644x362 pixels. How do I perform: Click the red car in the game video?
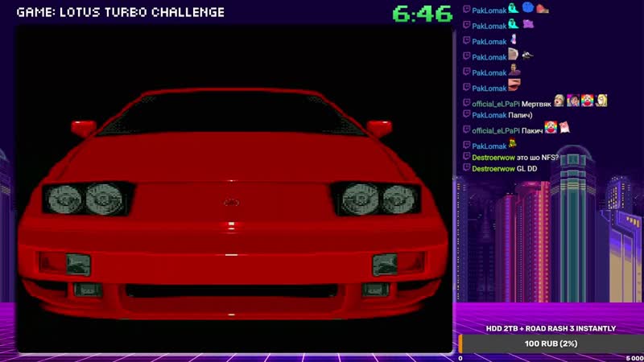coord(233,204)
